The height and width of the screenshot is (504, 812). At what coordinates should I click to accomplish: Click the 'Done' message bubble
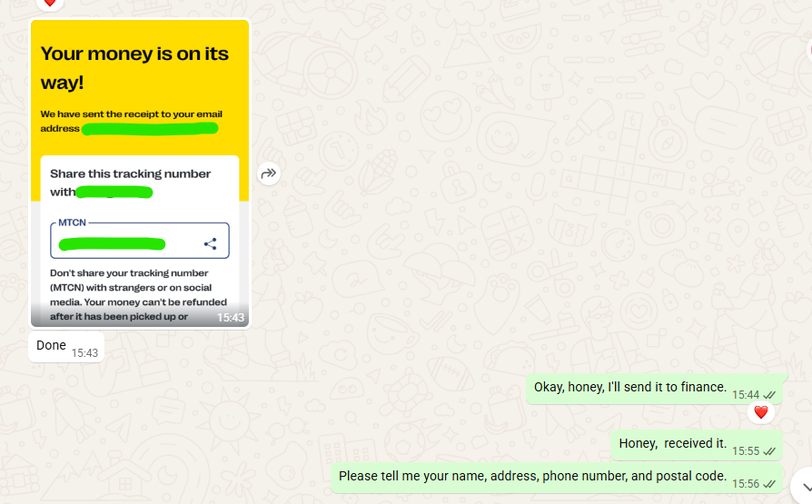66,347
